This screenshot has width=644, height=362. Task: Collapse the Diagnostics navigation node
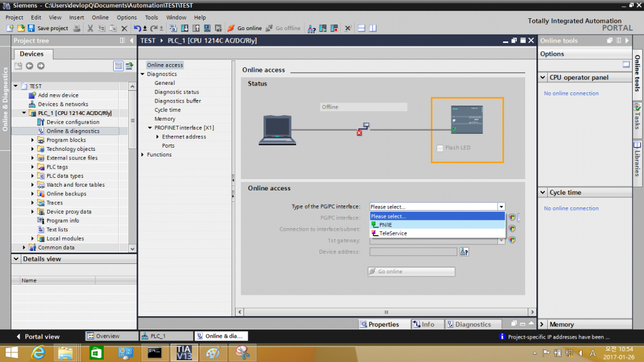click(143, 74)
